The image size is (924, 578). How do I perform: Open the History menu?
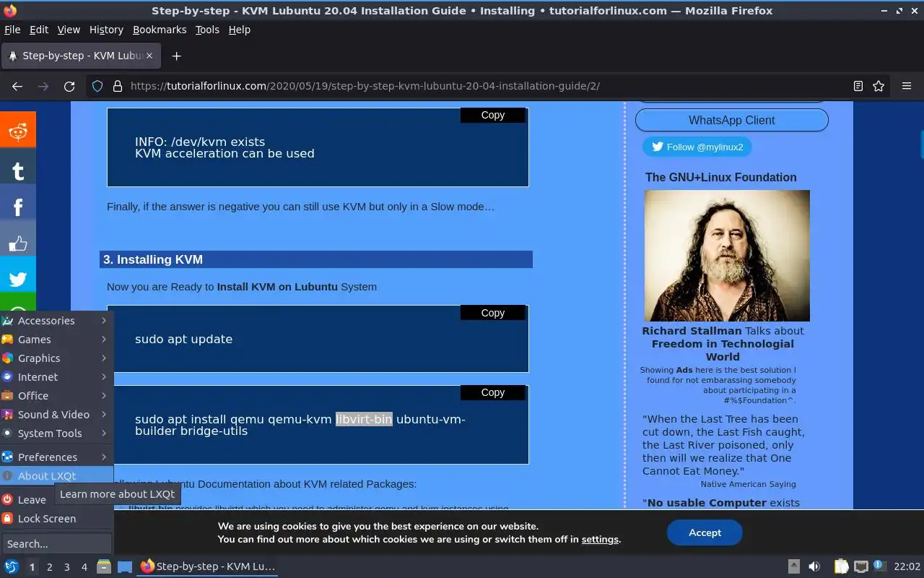coord(106,30)
